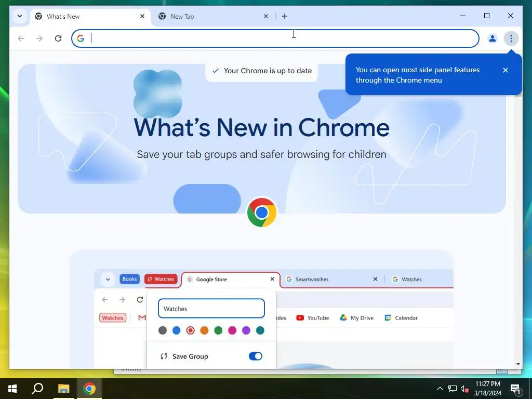Click the red Watches tab group chip
The height and width of the screenshot is (399, 532).
(x=161, y=279)
